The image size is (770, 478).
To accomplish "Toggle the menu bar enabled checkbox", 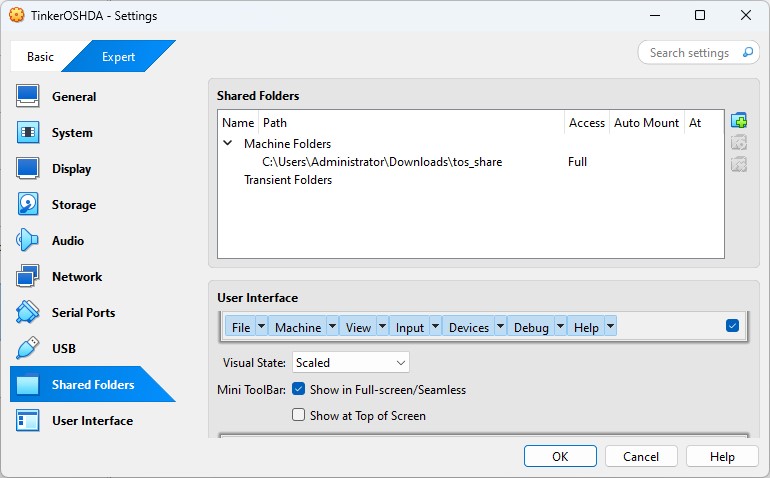I will pyautogui.click(x=732, y=326).
